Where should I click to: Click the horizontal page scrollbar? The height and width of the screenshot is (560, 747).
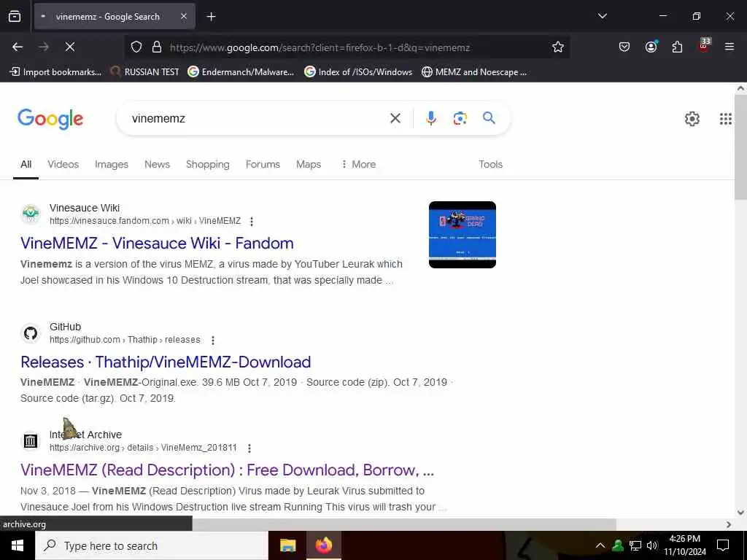coord(404,524)
